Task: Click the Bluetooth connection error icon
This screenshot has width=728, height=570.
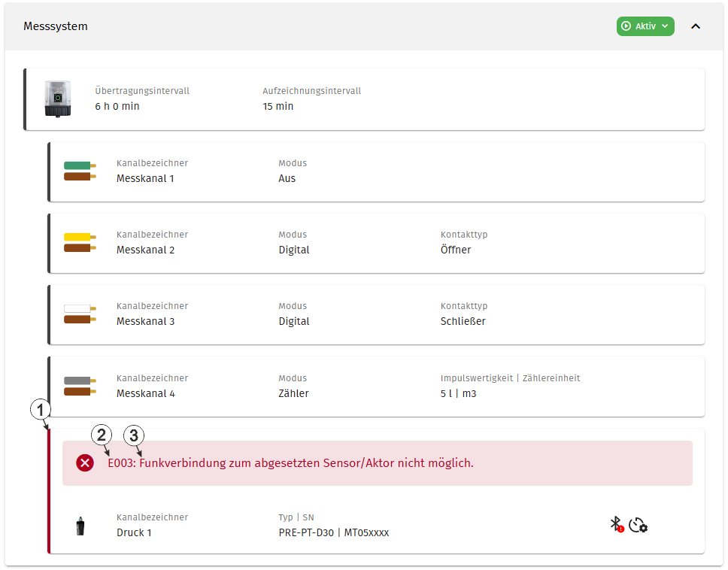Action: tap(617, 525)
